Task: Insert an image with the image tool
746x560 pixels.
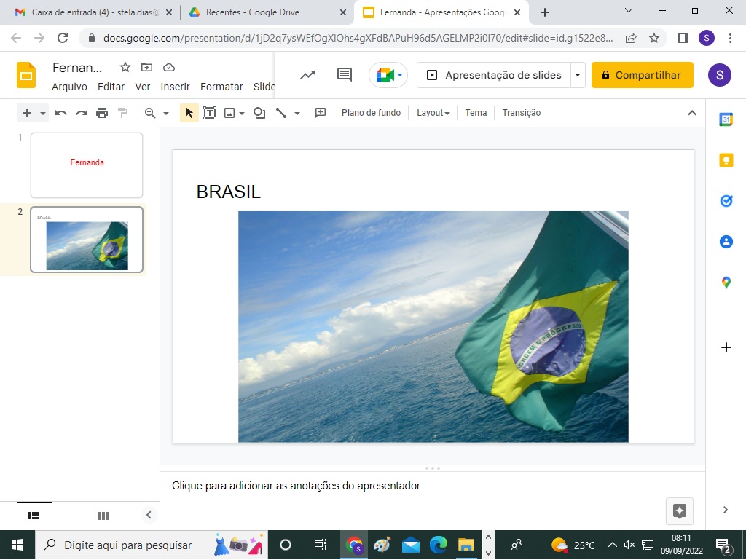Action: [x=229, y=113]
